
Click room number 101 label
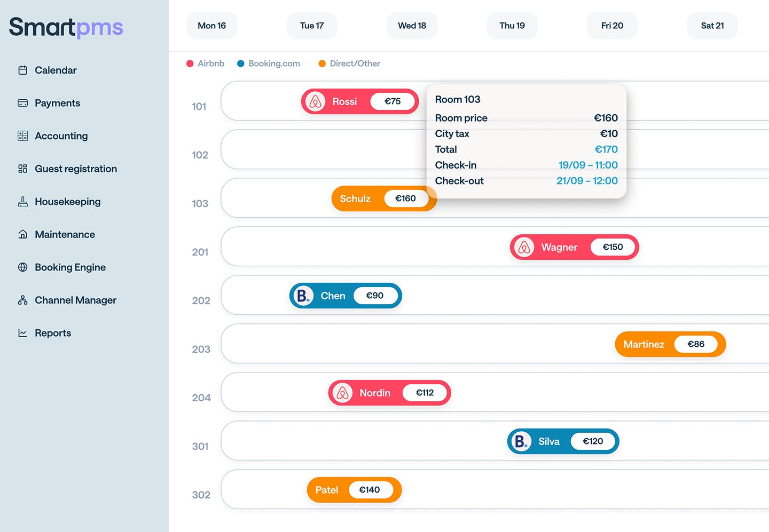tap(199, 107)
